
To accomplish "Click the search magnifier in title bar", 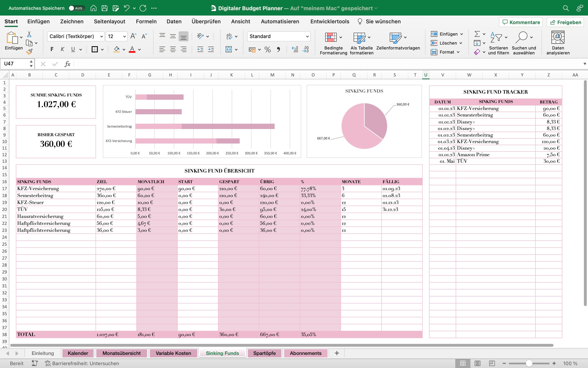I will point(566,8).
